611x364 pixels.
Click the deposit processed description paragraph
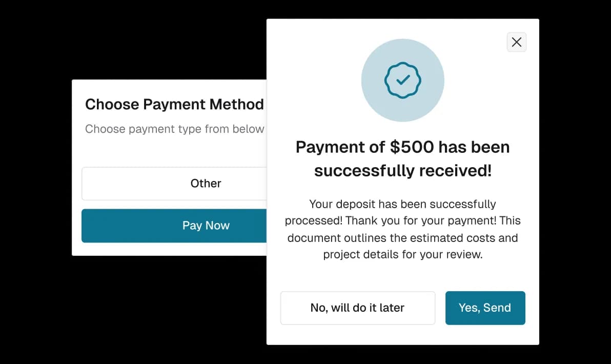click(x=403, y=229)
